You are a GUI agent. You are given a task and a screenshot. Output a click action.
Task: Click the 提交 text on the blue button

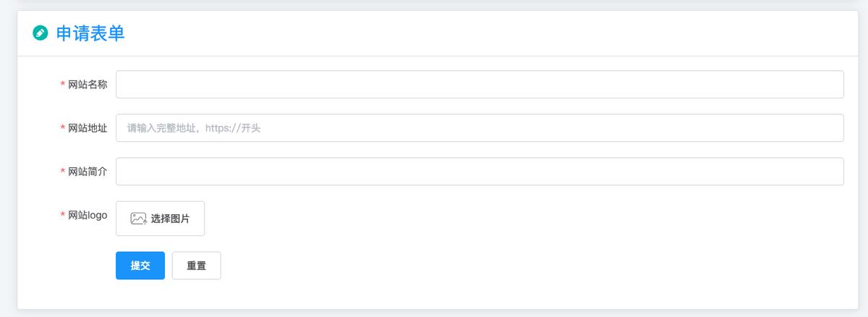point(140,266)
